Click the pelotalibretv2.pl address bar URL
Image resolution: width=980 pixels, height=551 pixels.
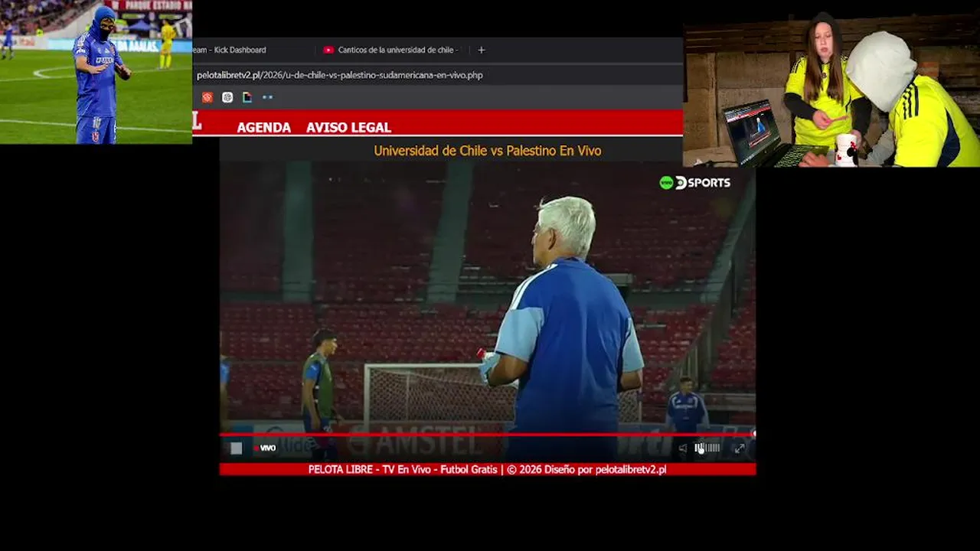coord(339,75)
